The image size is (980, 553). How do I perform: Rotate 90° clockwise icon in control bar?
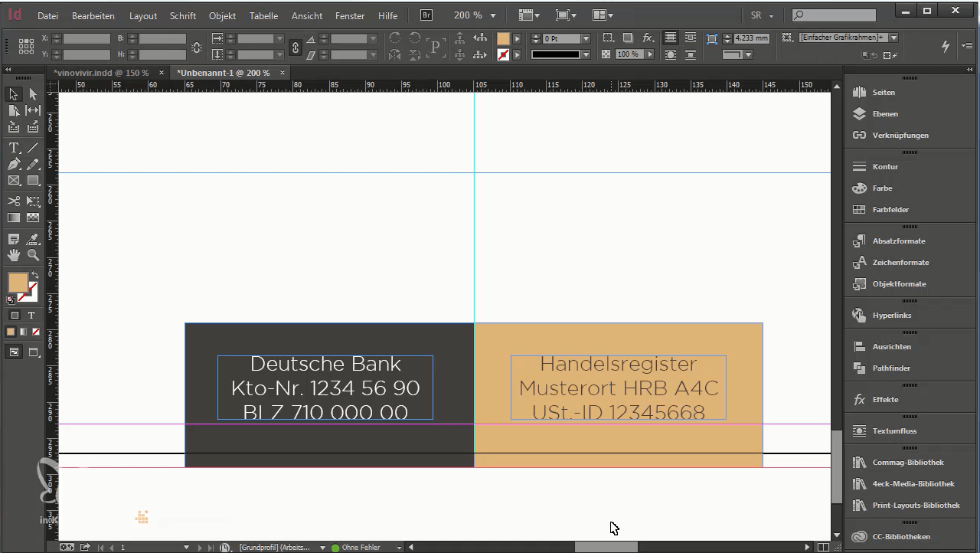396,38
